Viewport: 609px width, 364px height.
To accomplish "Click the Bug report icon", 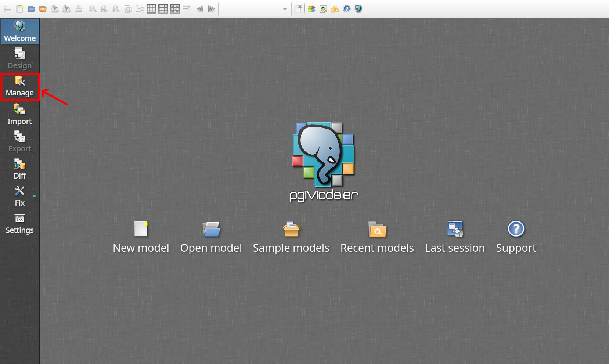I will tap(323, 9).
